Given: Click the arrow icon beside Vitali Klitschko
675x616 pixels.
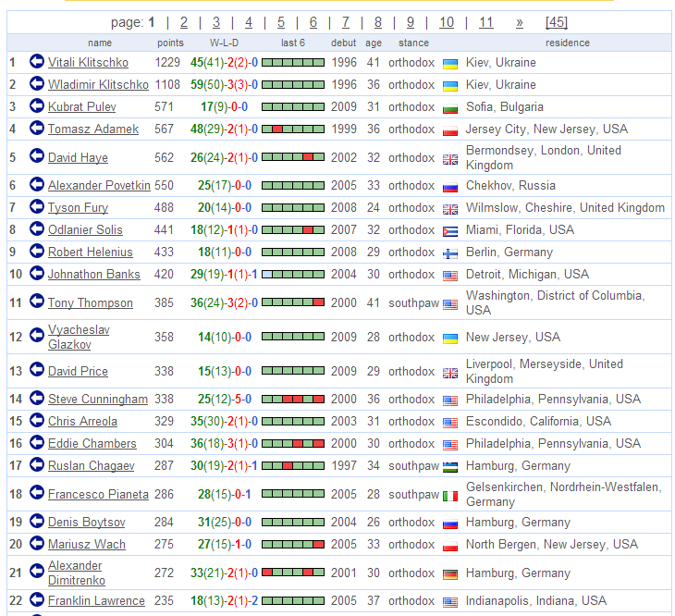Looking at the screenshot, I should tap(37, 62).
